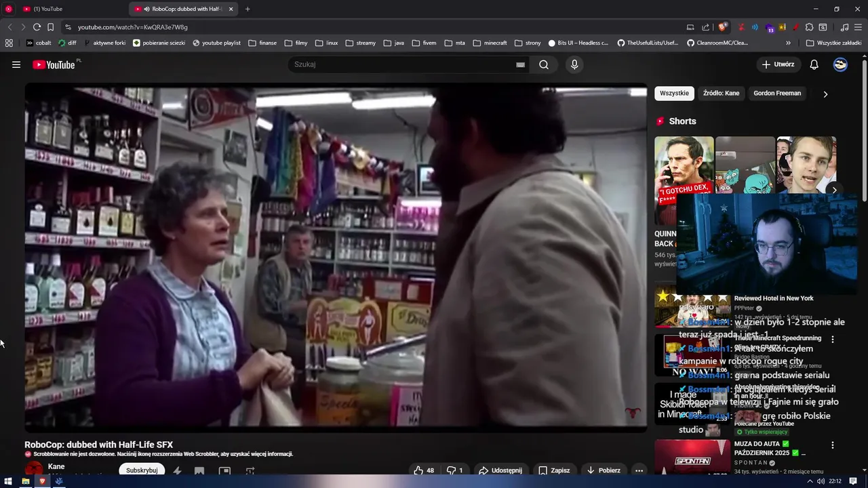
Task: Select the Źródło: Kane filter chip
Action: pos(721,94)
